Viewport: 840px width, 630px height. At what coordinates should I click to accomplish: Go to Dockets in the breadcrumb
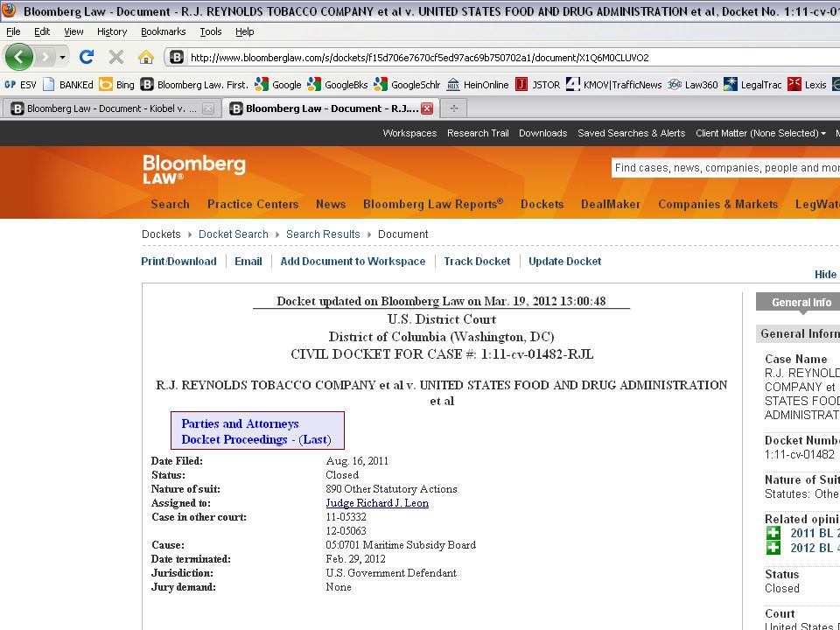point(161,234)
